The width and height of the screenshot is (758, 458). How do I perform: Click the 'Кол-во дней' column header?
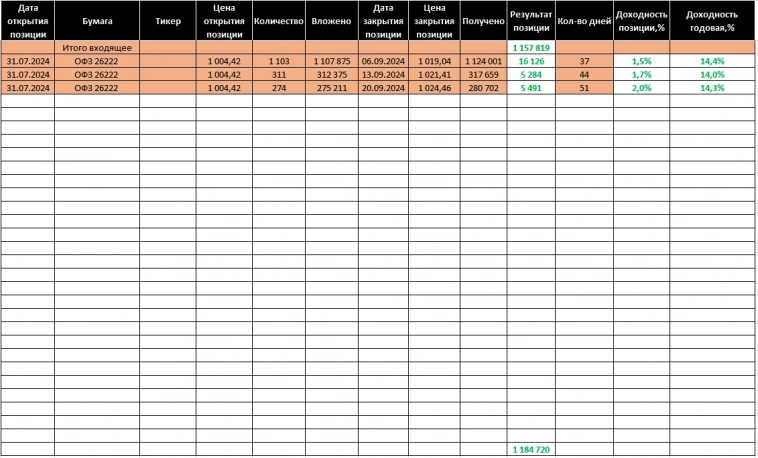tap(584, 20)
